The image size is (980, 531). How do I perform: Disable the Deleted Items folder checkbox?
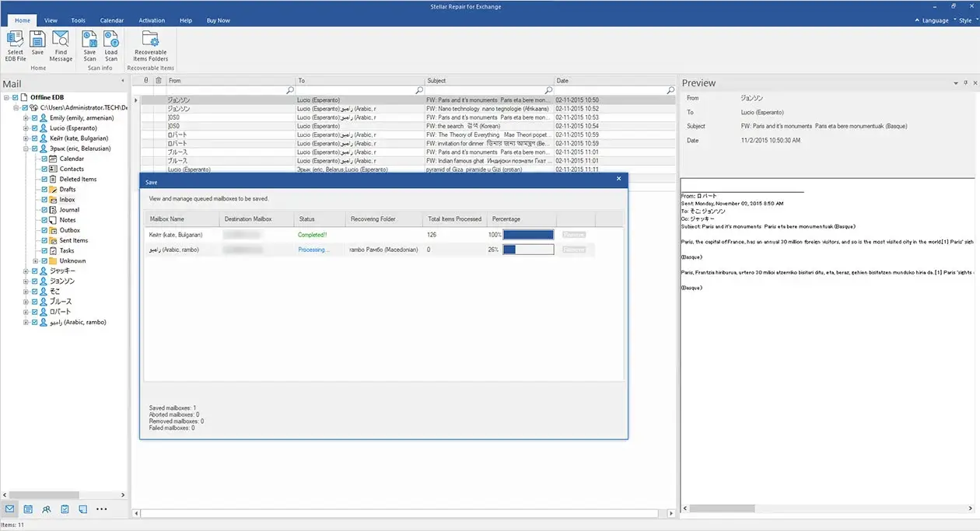point(45,179)
